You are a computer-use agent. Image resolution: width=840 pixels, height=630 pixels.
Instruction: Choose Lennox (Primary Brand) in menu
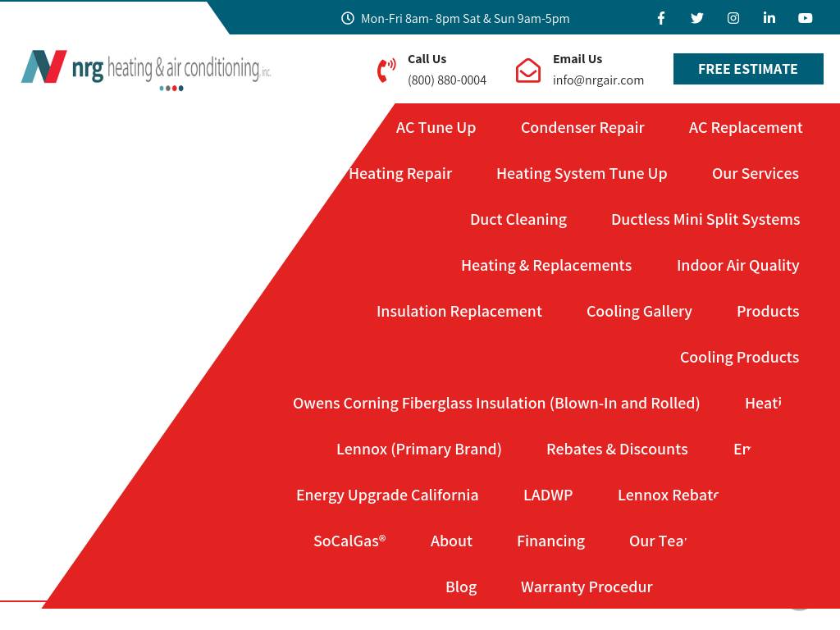[x=418, y=449]
